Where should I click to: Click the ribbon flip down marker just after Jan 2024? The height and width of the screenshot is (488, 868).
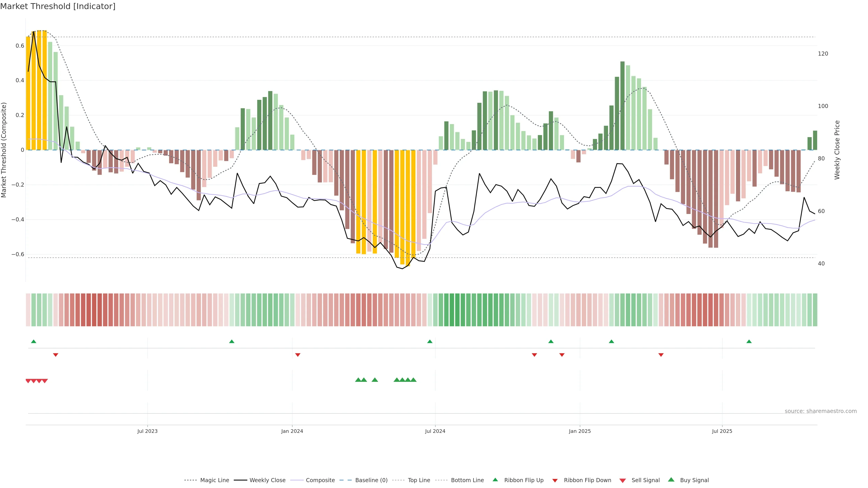tap(297, 355)
